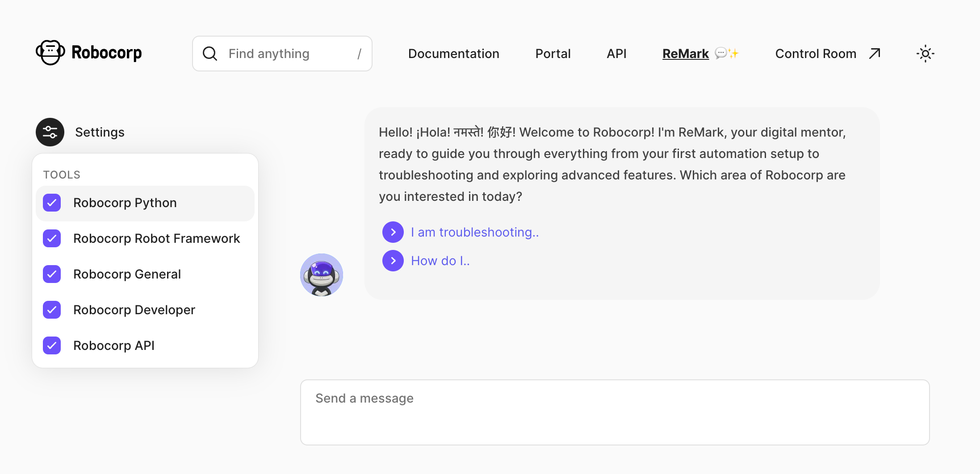Click the Robocorp brand name
Viewport: 980px width, 474px height.
[x=107, y=53]
